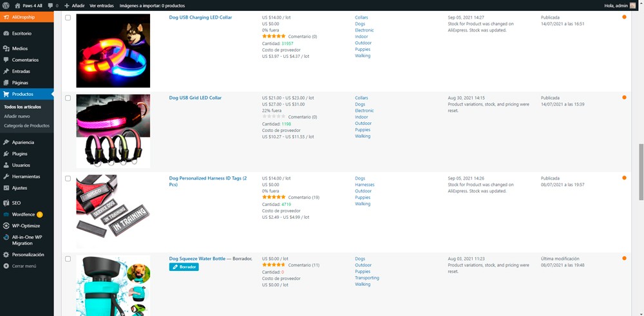
Task: Click the Medios media icon
Action: (x=6, y=48)
